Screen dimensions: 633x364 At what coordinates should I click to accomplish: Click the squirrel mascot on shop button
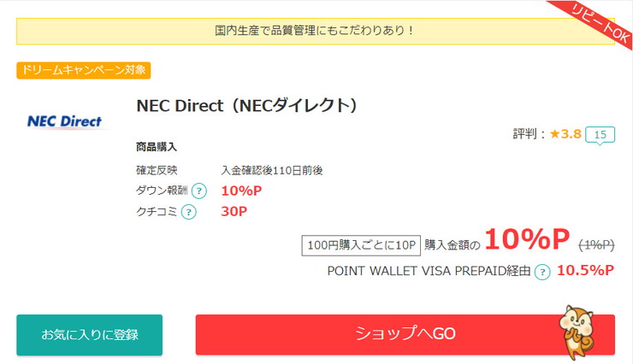coord(577,332)
